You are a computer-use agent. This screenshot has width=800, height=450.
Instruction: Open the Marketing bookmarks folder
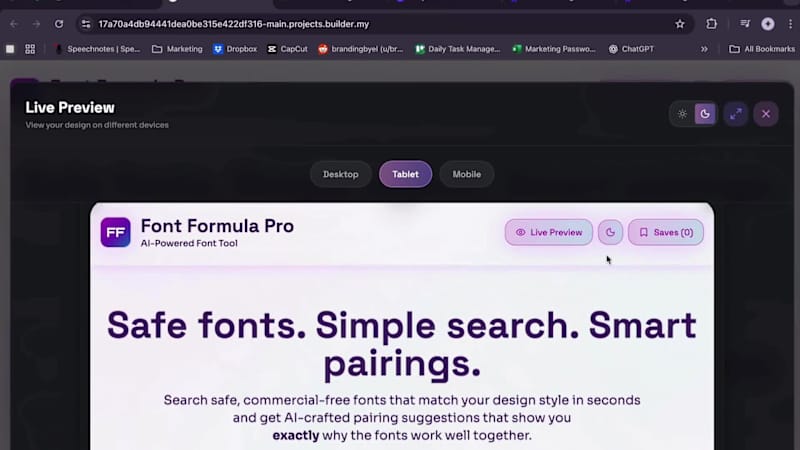tap(177, 49)
